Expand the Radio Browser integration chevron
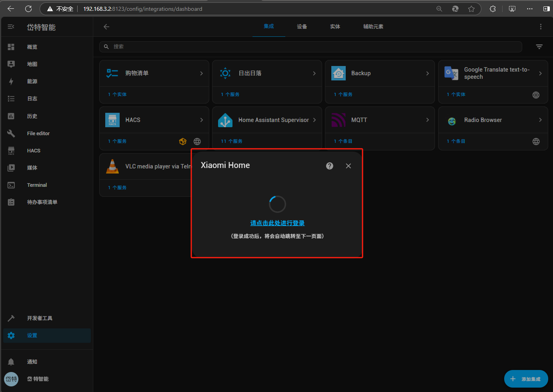The image size is (553, 392). (540, 120)
